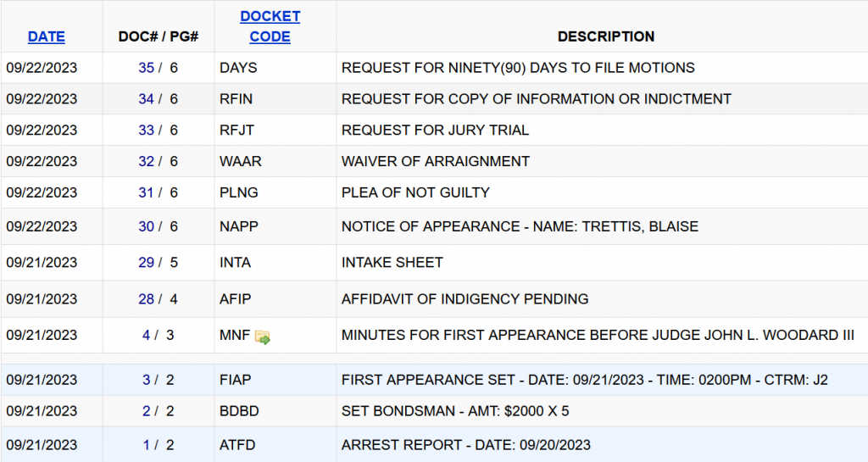Image resolution: width=868 pixels, height=462 pixels.
Task: Open document number 2 link
Action: point(147,412)
